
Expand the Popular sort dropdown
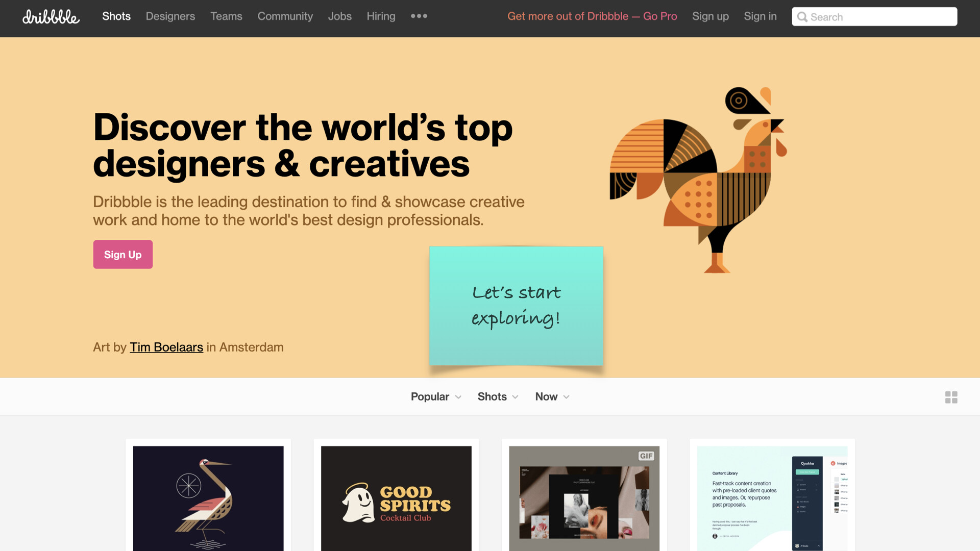(x=436, y=396)
